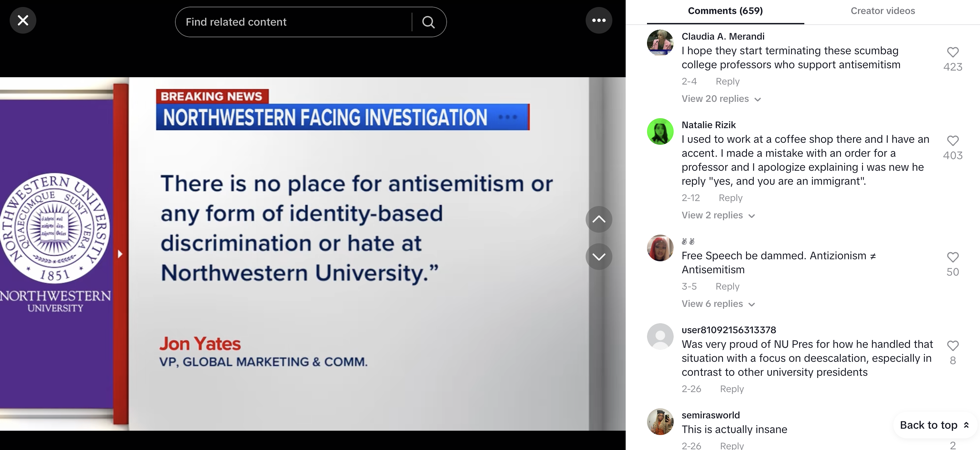Close the video viewer with X button

tap(23, 21)
